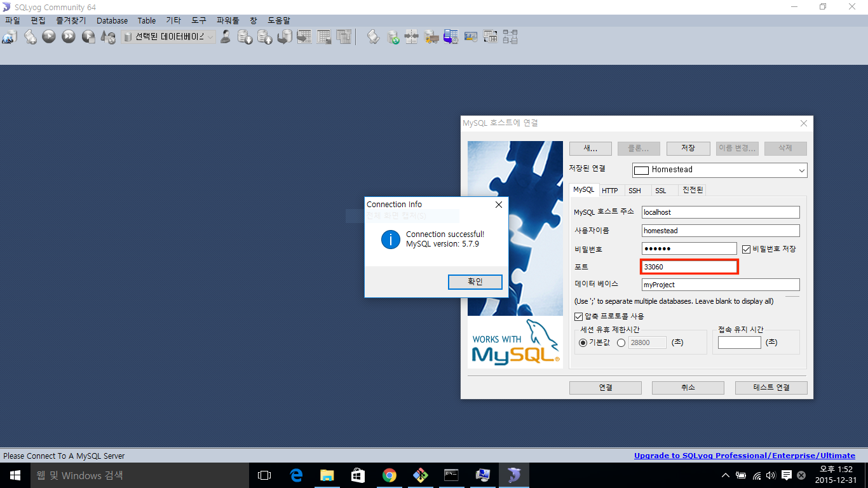Click the execute query play icon
The image size is (868, 488).
(49, 37)
